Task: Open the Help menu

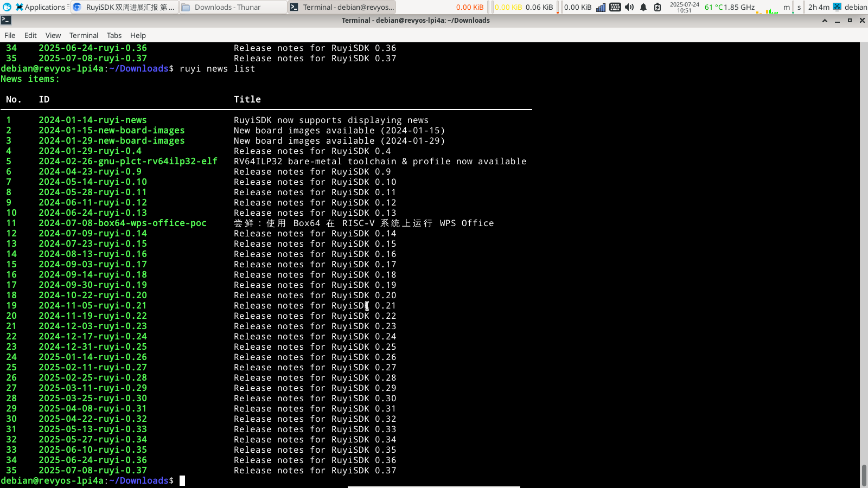Action: [x=138, y=35]
